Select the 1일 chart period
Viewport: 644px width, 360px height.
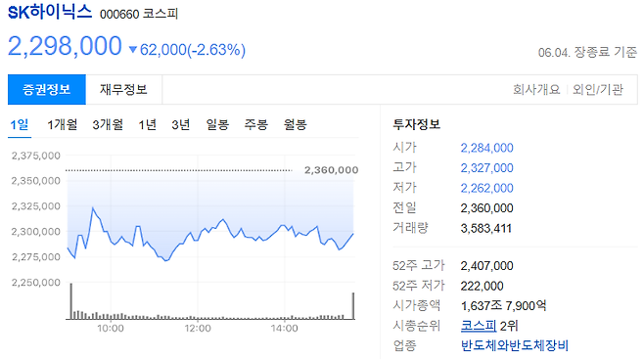click(20, 124)
